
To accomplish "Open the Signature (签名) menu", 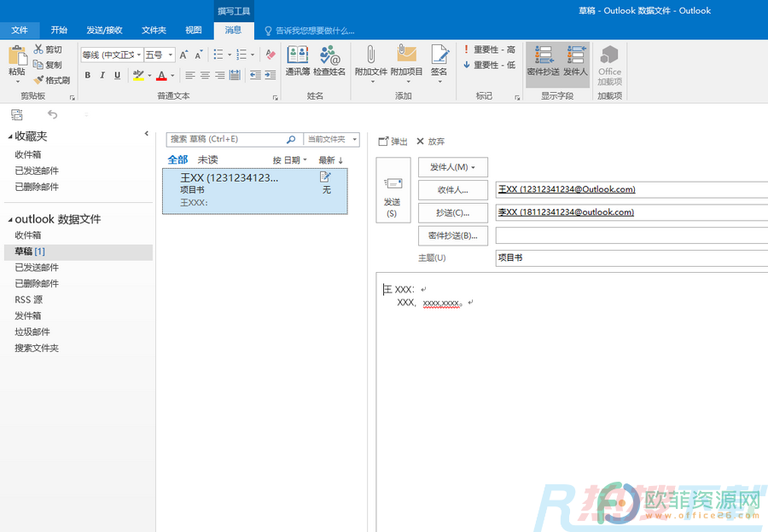I will point(439,64).
